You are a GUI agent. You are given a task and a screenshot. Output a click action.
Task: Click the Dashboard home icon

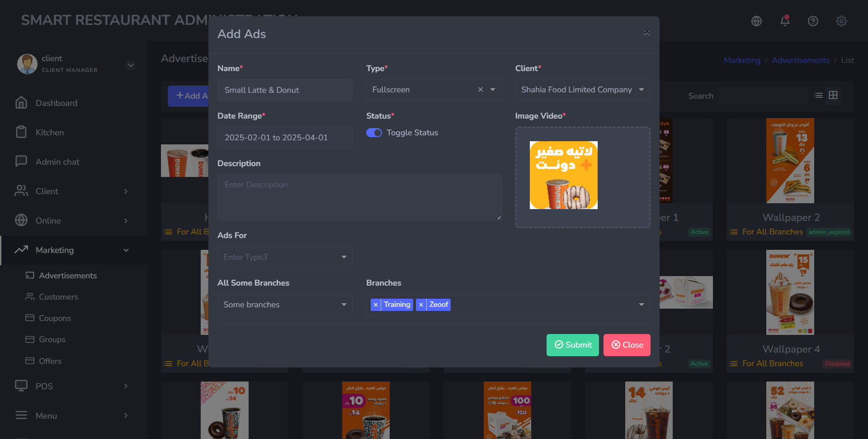click(x=21, y=103)
